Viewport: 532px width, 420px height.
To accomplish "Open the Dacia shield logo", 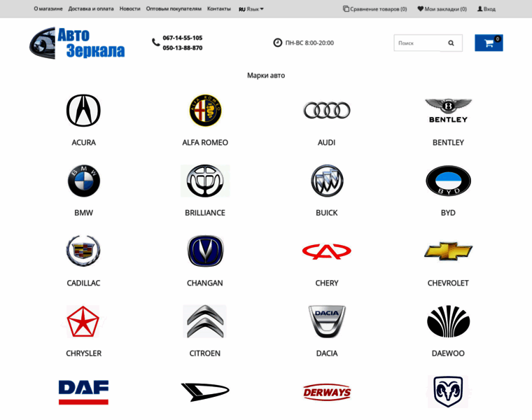I will click(x=327, y=321).
